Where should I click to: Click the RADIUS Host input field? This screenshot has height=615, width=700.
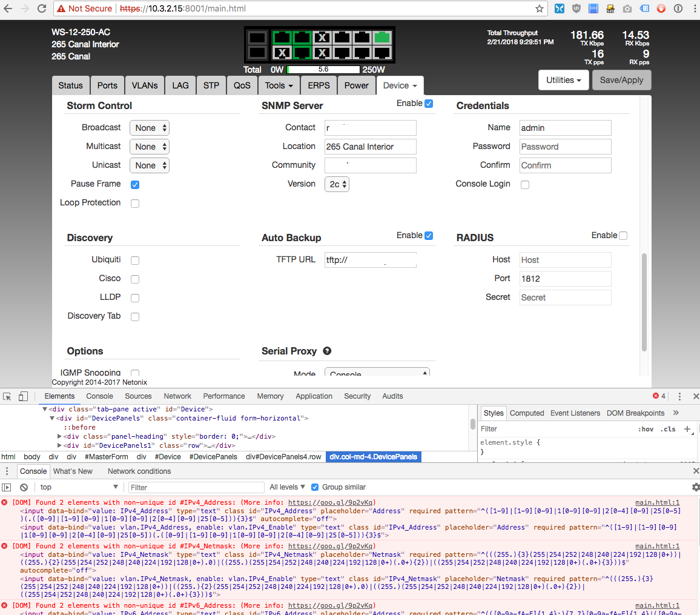point(565,260)
